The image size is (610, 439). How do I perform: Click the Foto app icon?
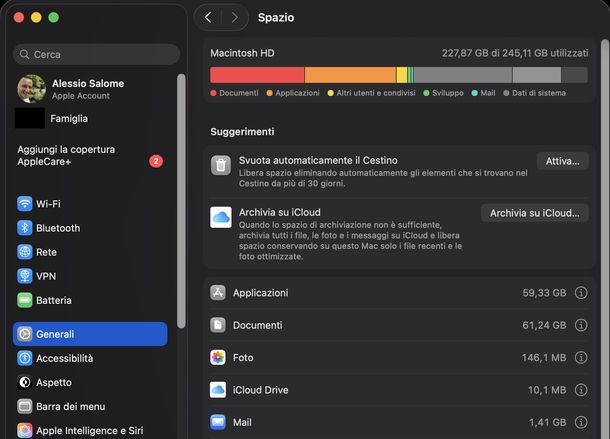click(218, 357)
